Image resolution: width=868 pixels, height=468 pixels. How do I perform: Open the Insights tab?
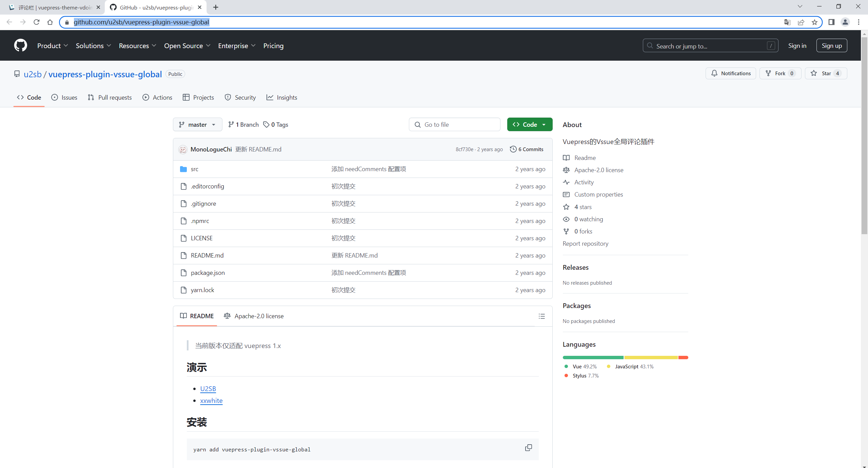pos(282,98)
